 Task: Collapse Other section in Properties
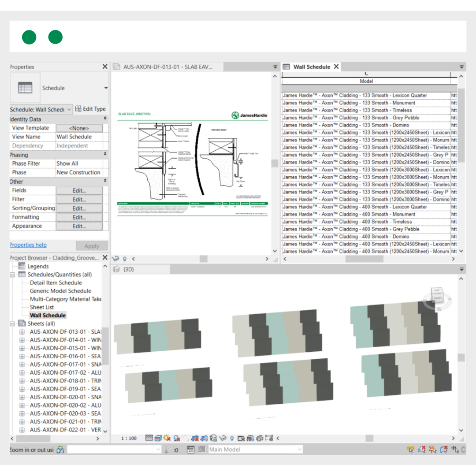point(105,181)
